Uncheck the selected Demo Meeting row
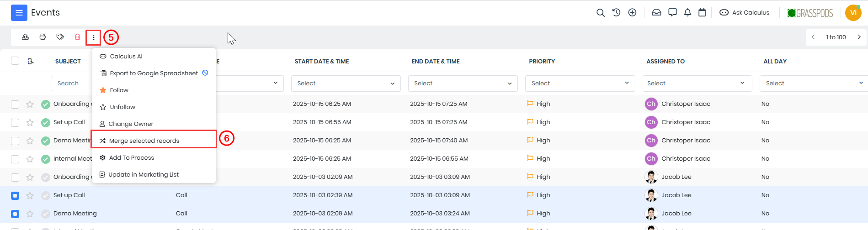This screenshot has height=230, width=868. [15, 214]
